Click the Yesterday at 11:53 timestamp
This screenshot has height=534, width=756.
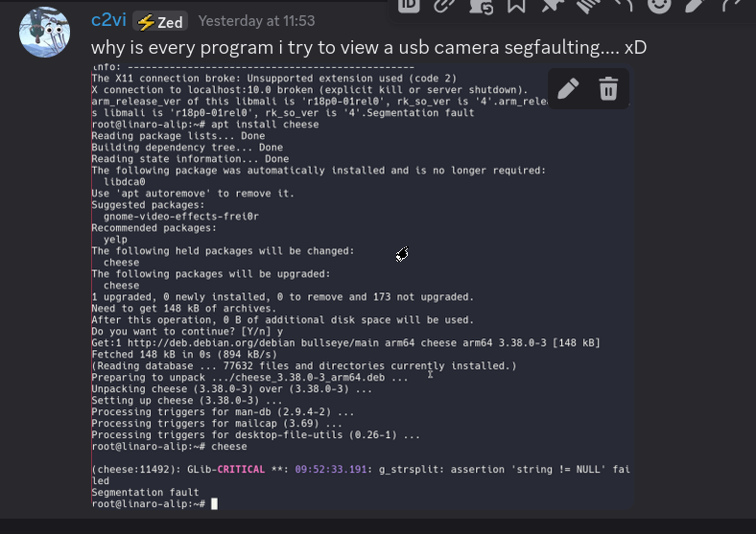click(x=256, y=21)
